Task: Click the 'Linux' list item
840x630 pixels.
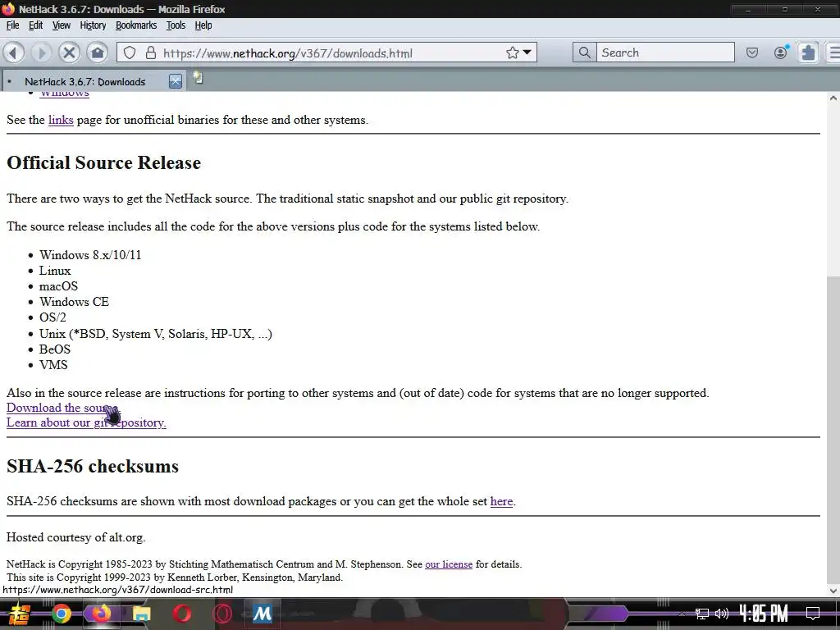Action: (x=55, y=271)
